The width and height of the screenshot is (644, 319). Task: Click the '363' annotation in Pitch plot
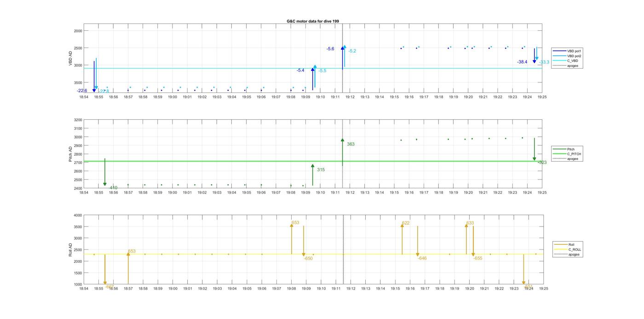351,144
